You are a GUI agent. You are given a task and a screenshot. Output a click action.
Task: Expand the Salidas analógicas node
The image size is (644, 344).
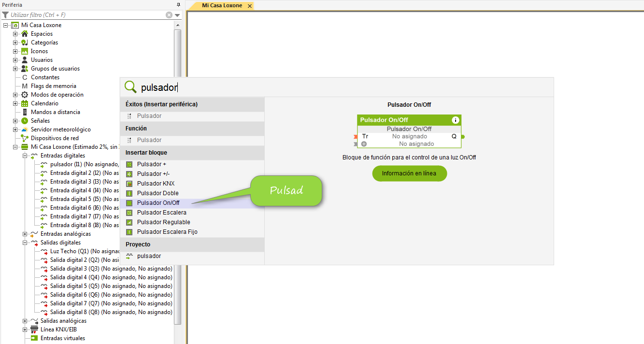point(25,321)
